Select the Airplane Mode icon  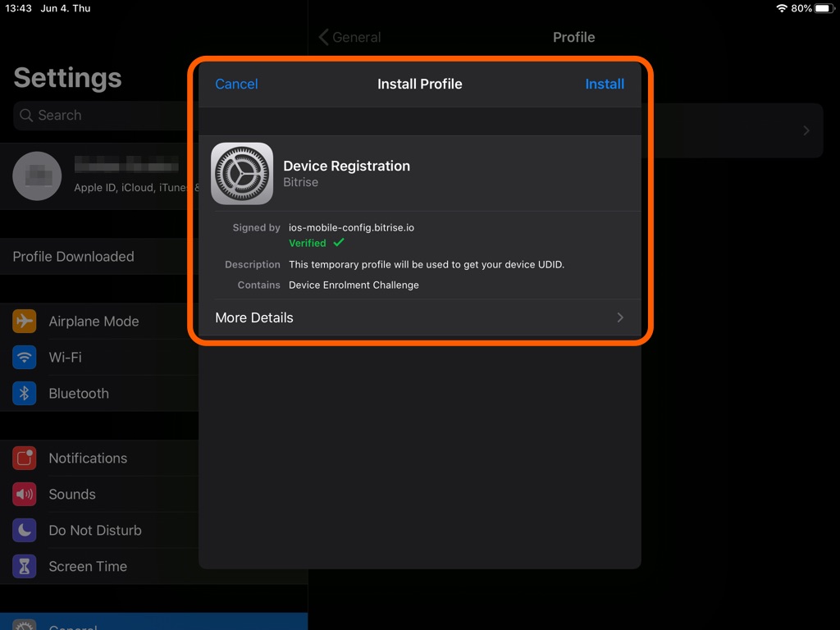(24, 321)
